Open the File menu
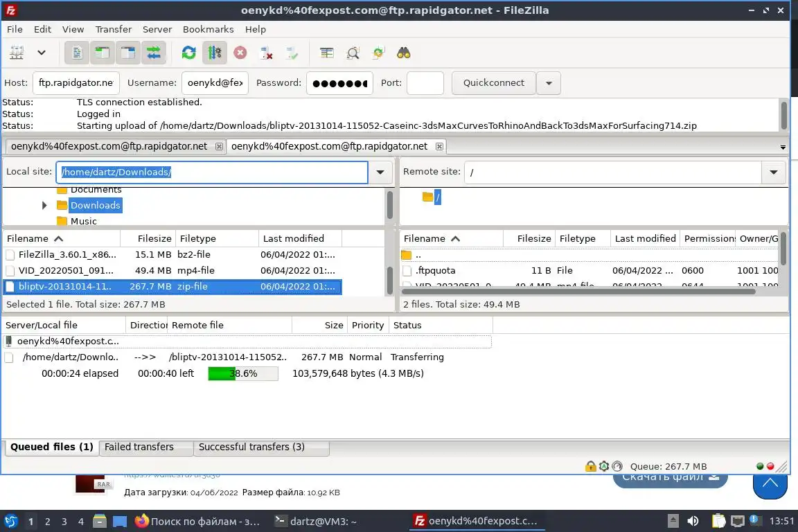Screen dimensions: 798x532 tap(15, 30)
